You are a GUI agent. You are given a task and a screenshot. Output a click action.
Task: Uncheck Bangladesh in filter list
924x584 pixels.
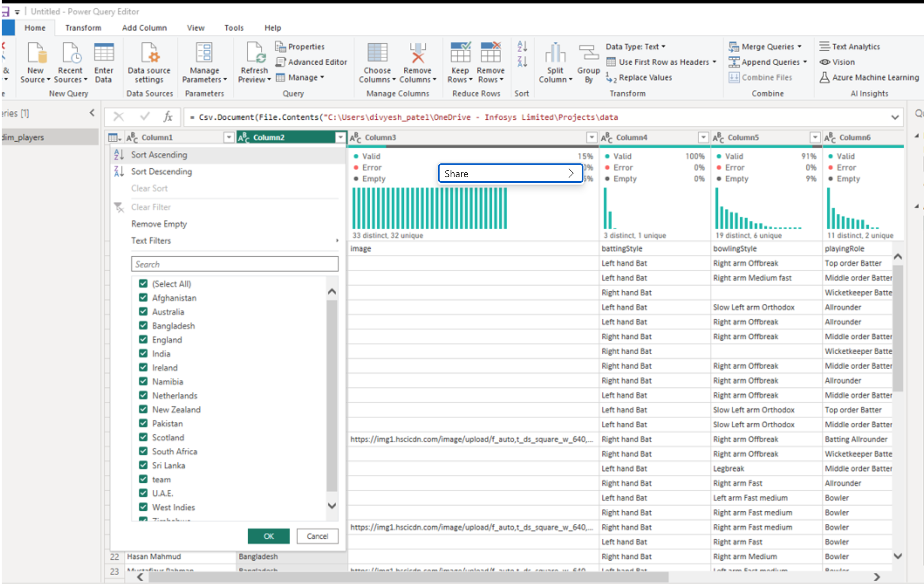143,326
